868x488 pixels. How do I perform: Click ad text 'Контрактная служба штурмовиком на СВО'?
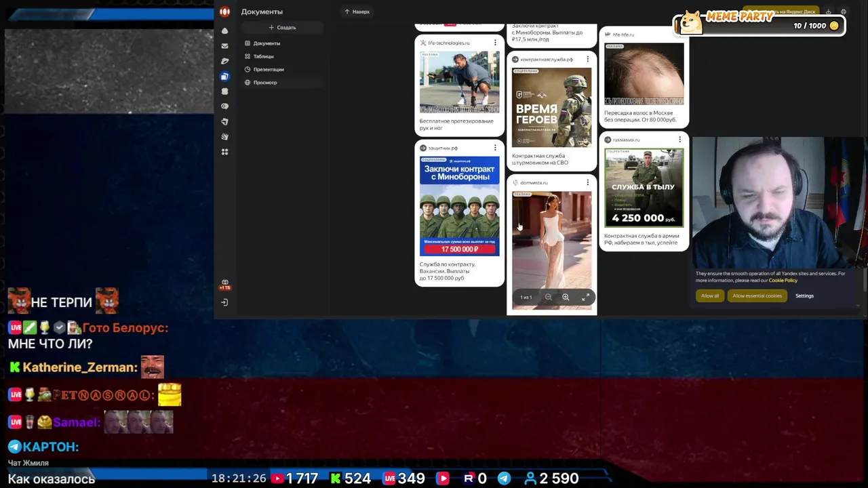point(540,159)
